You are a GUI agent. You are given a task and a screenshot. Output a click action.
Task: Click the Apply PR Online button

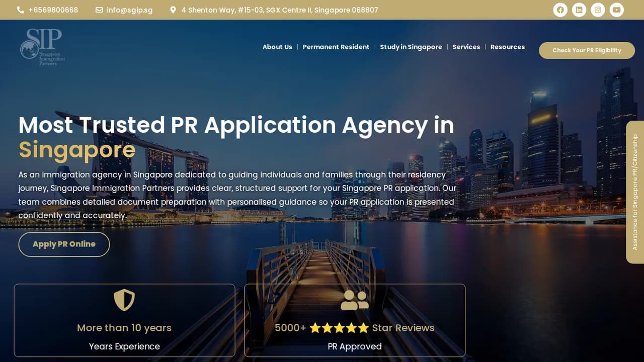pyautogui.click(x=64, y=244)
